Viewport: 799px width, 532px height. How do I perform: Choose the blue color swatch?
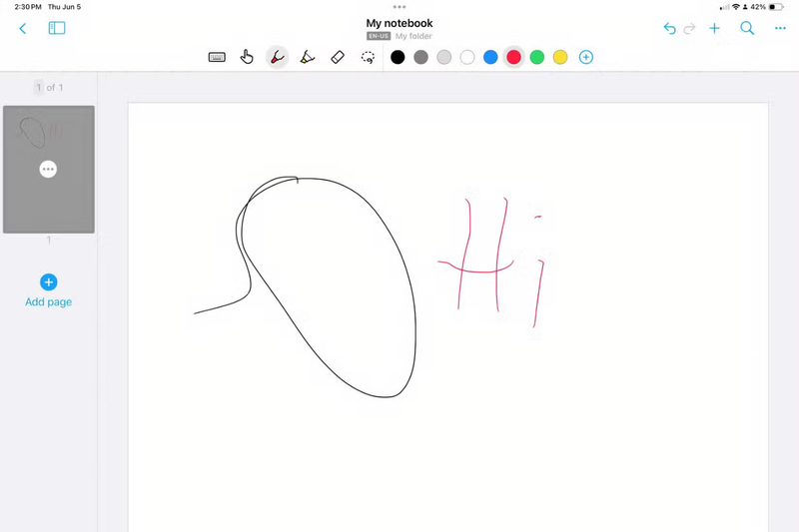point(490,57)
